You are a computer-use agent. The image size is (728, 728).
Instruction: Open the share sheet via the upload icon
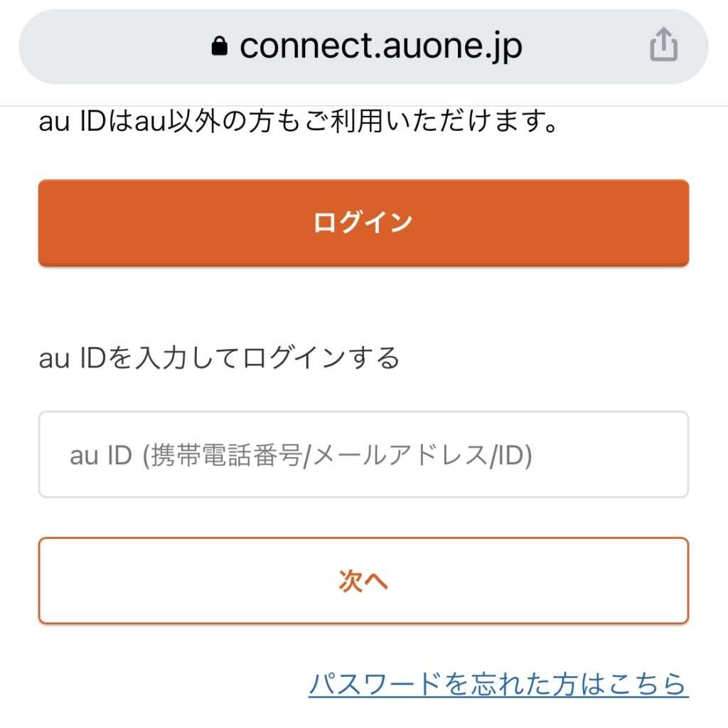664,45
